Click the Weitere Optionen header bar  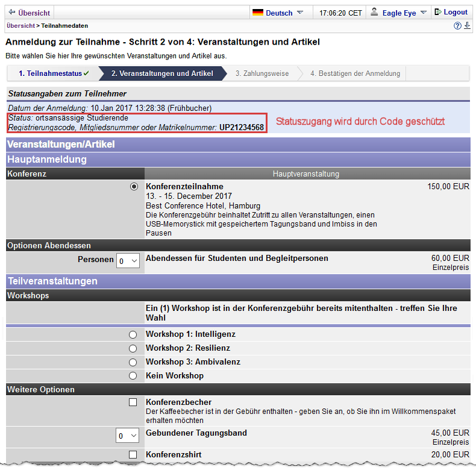tap(239, 389)
